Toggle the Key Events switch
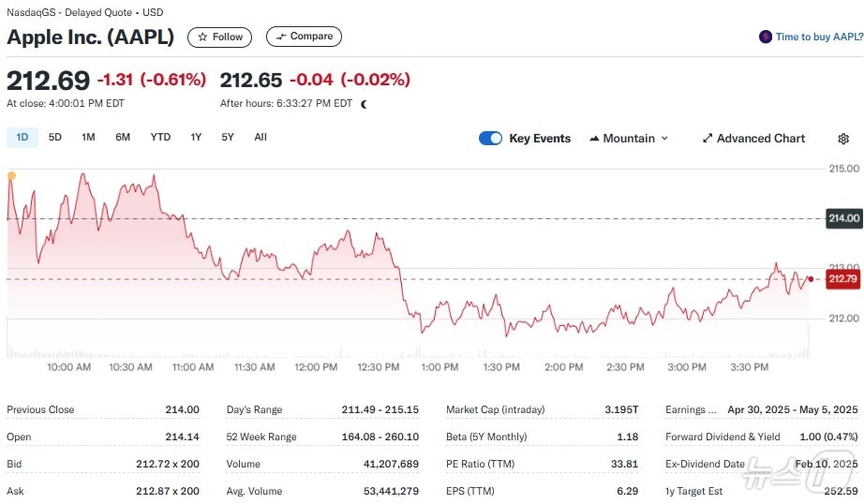864x504 pixels. point(490,139)
